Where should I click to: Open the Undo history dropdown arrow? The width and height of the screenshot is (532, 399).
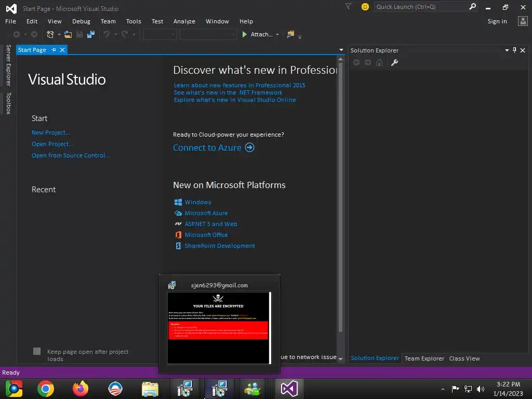(x=115, y=35)
